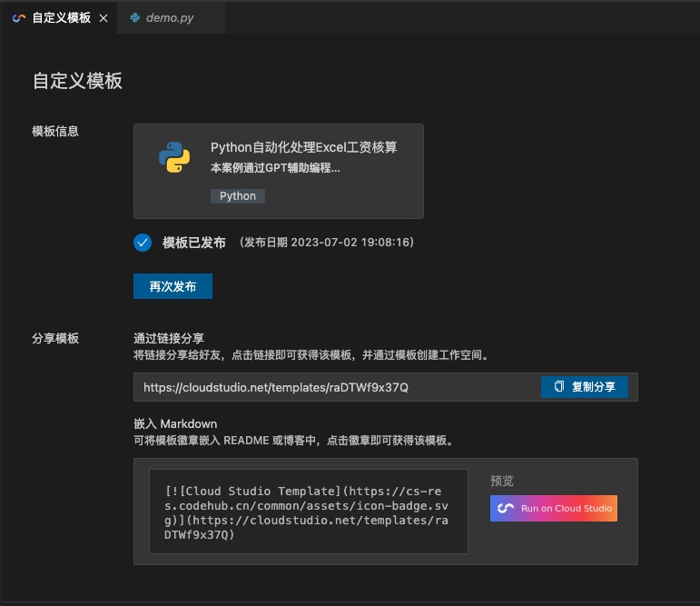Click the 模板已发布 status text
700x606 pixels.
click(x=193, y=243)
